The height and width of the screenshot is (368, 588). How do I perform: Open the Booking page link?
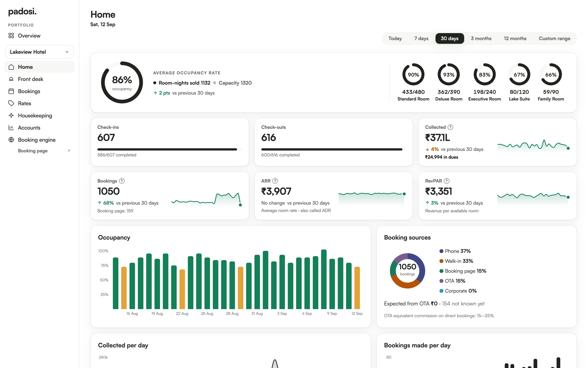click(39, 151)
